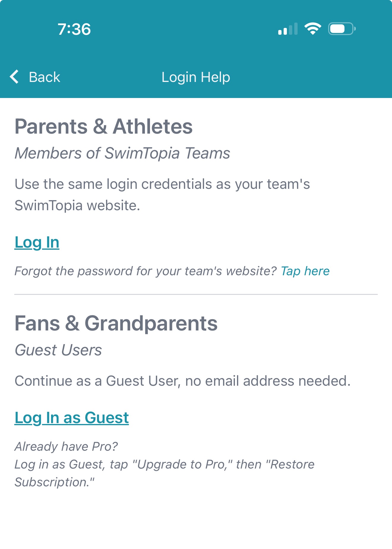Viewport: 392px width, 549px height.
Task: Tap the cellular signal bars icon
Action: (x=287, y=29)
